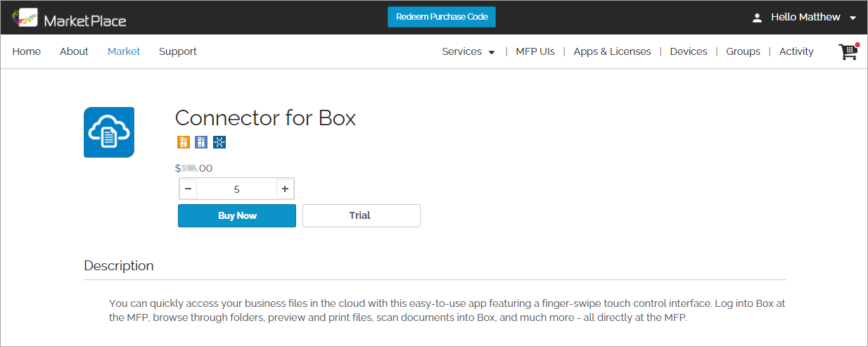This screenshot has width=868, height=347.
Task: Open the shopping cart icon
Action: coord(849,51)
